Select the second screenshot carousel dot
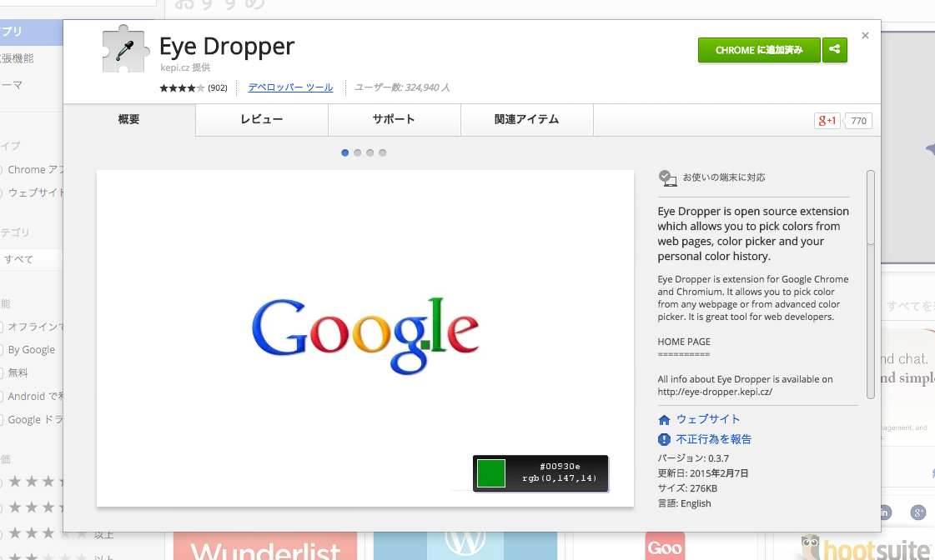935x560 pixels. pyautogui.click(x=357, y=152)
